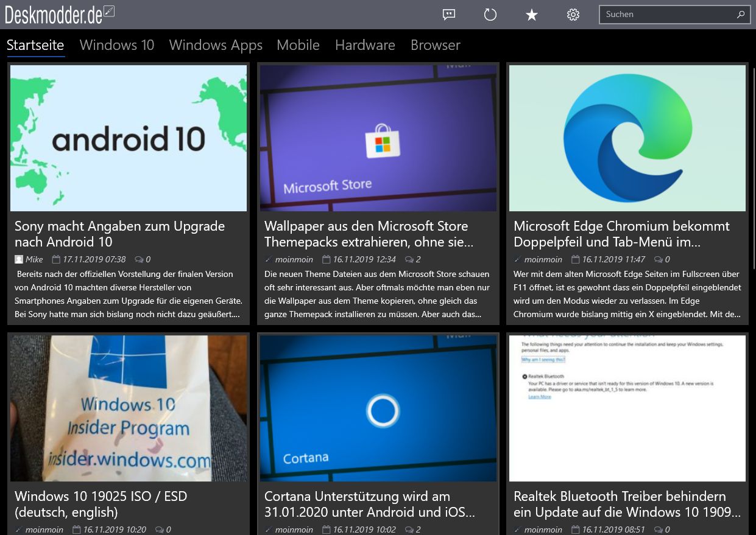Click author moinmoin on Edge Chromium article
The image size is (756, 535).
point(543,259)
